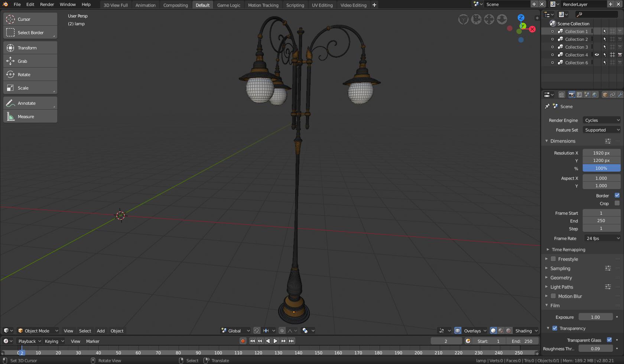The width and height of the screenshot is (624, 364).
Task: Enable the Freestyle checkbox
Action: click(553, 259)
